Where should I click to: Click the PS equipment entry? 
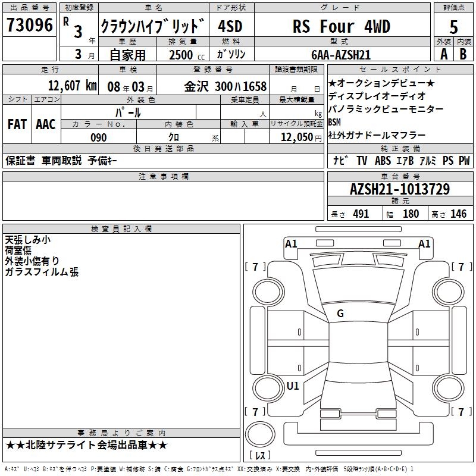point(448,161)
